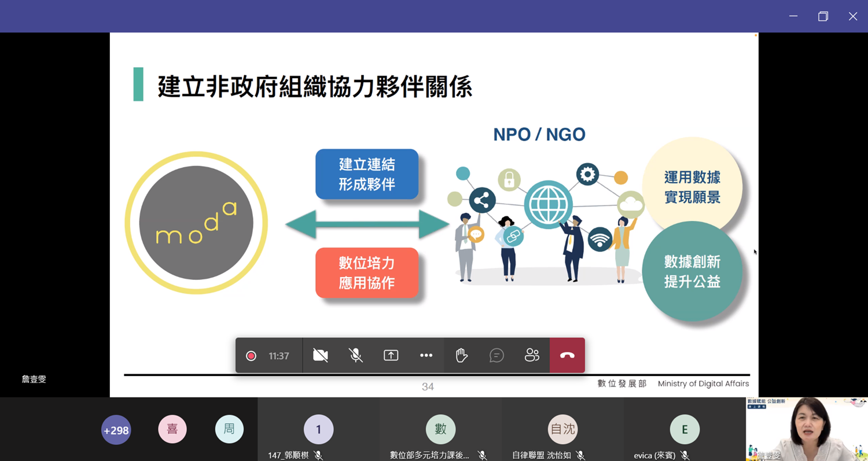Open the 數位部多元培力 participant tile
Screen dimensions: 868x461
[440, 430]
